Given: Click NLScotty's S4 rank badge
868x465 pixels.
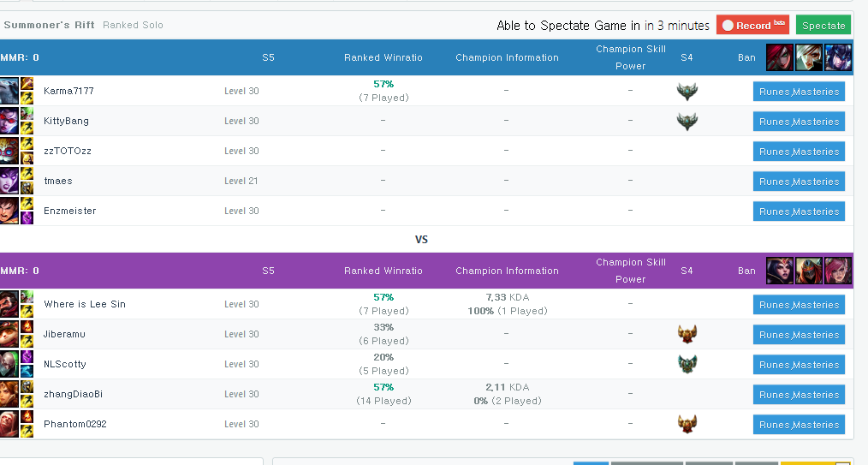Looking at the screenshot, I should click(687, 364).
